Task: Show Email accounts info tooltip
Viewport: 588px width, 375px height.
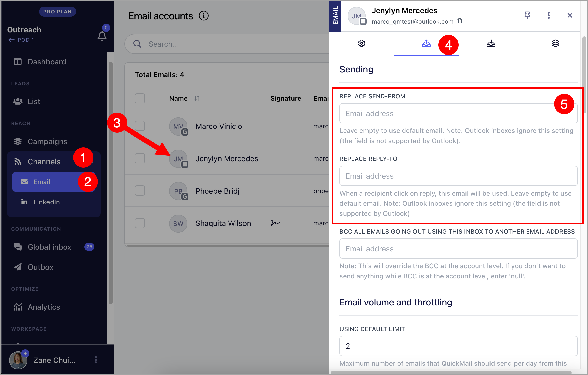Action: pos(204,16)
